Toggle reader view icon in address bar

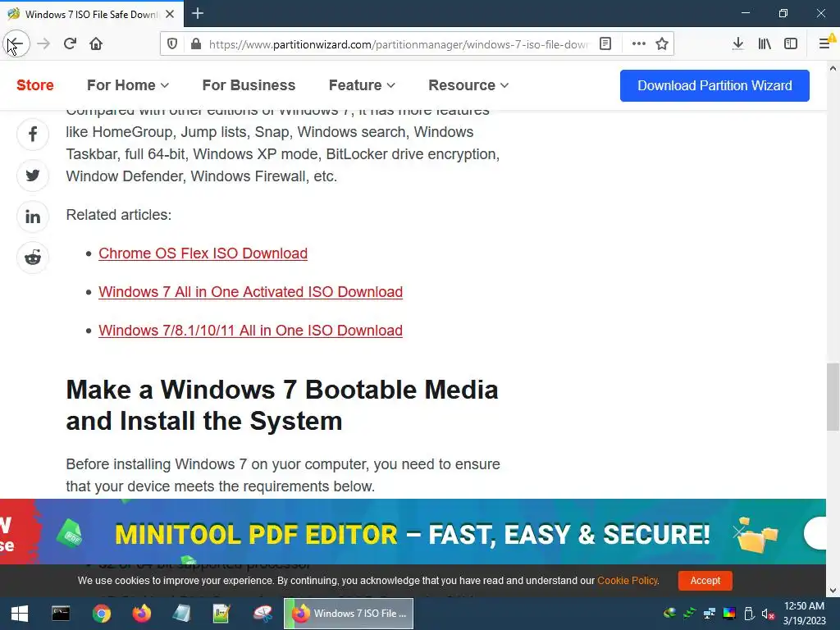point(605,44)
